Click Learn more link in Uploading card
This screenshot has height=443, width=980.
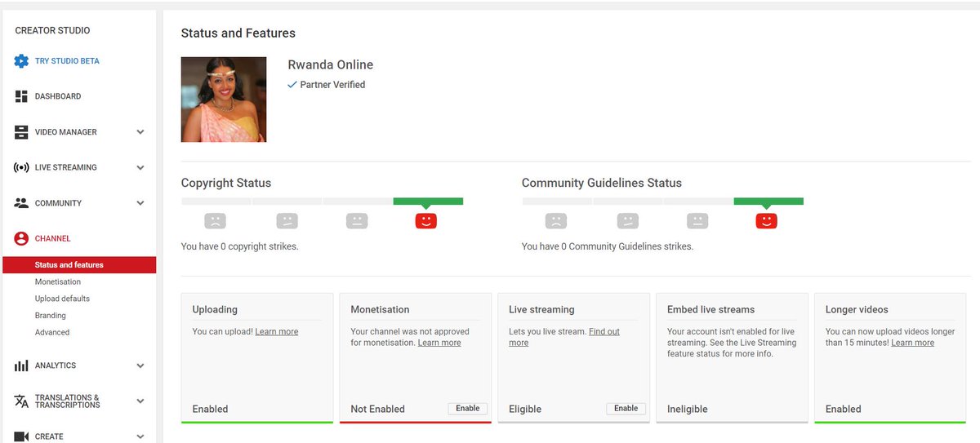[x=277, y=332]
